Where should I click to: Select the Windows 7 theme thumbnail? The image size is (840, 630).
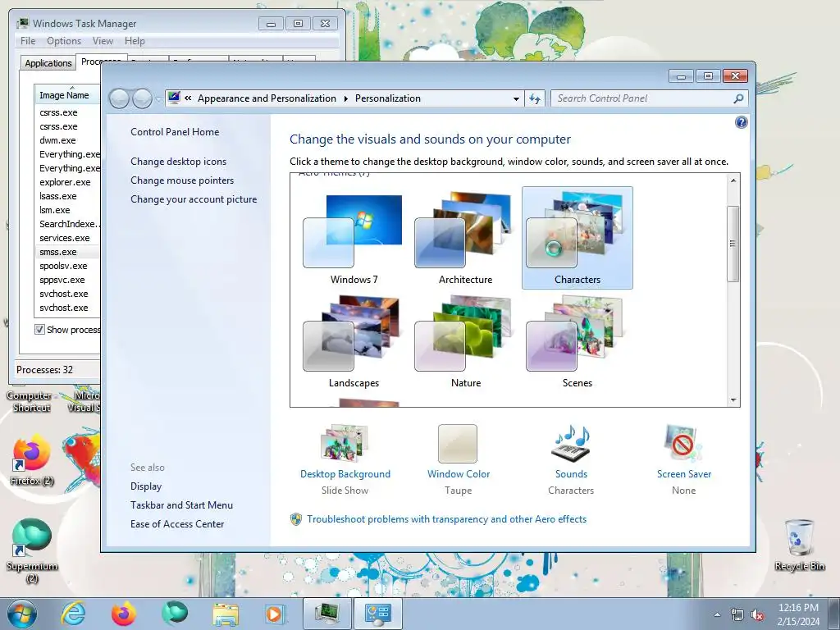click(354, 239)
